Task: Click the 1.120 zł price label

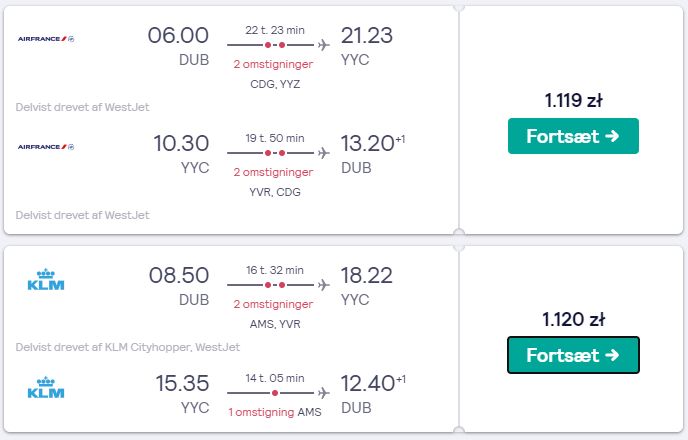Action: 573,319
